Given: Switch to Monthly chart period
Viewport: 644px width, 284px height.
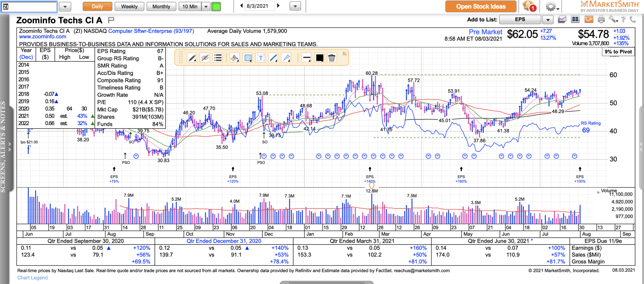Looking at the screenshot, I should (x=161, y=6).
